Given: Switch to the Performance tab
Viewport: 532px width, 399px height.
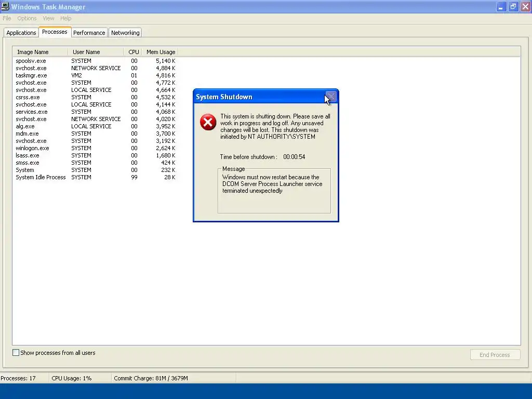Looking at the screenshot, I should (89, 33).
